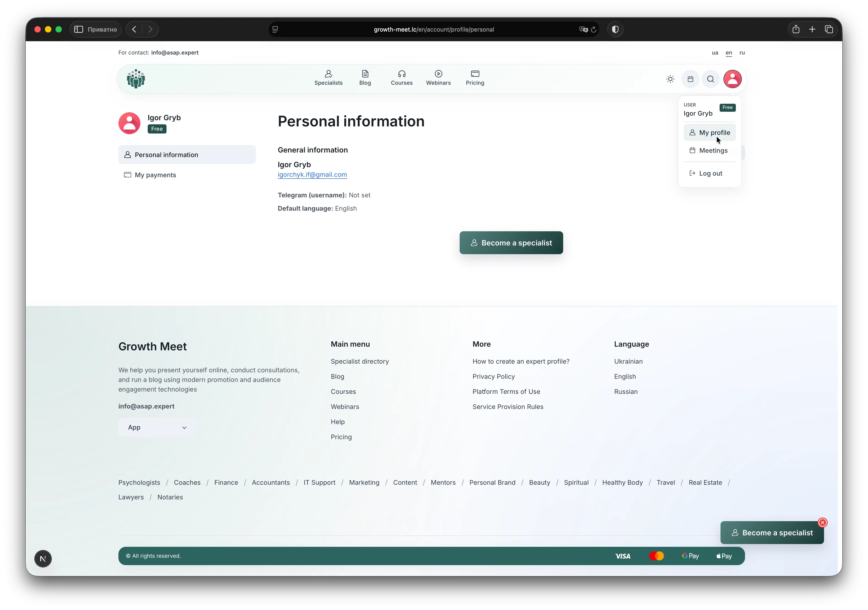
Task: Open Specialists in the top navigation
Action: point(328,78)
